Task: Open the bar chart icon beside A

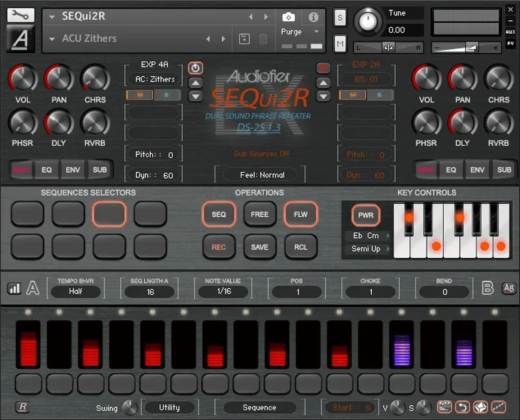Action: (x=14, y=288)
